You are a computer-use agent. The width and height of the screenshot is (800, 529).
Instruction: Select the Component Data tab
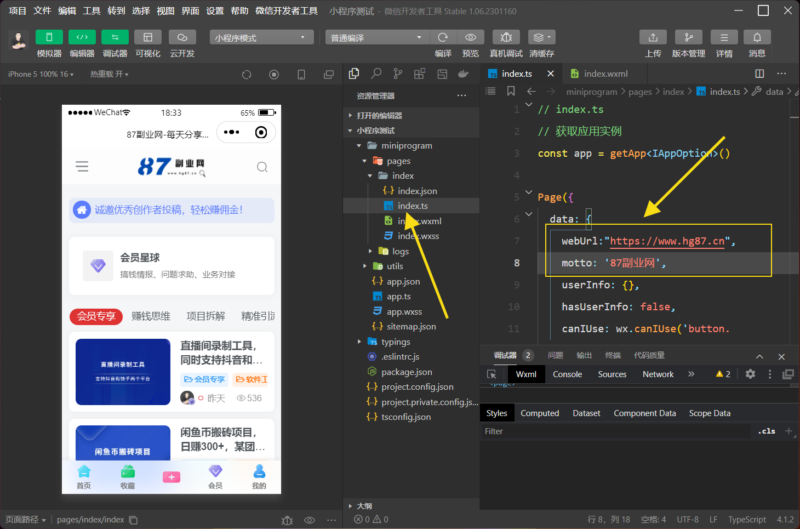(x=644, y=413)
